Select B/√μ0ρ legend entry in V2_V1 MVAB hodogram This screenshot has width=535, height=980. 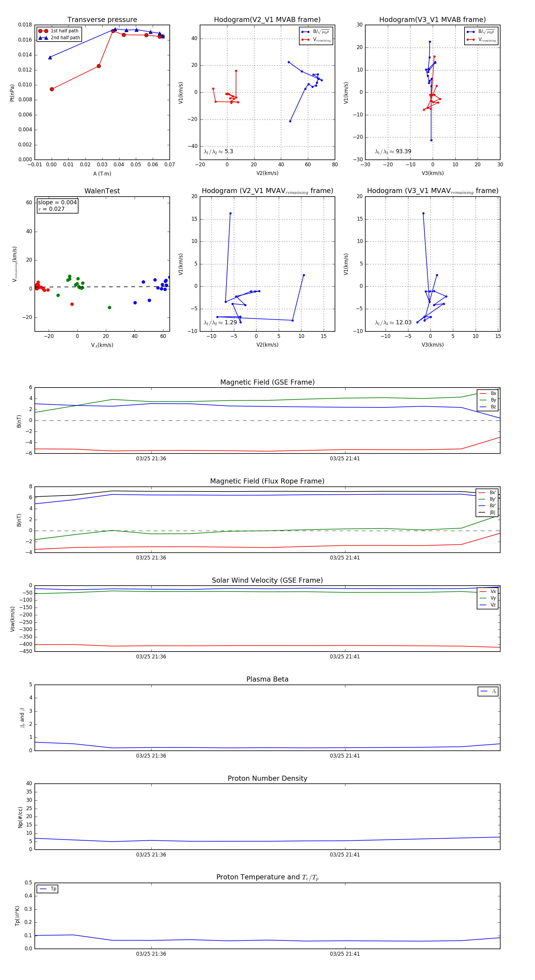[315, 32]
